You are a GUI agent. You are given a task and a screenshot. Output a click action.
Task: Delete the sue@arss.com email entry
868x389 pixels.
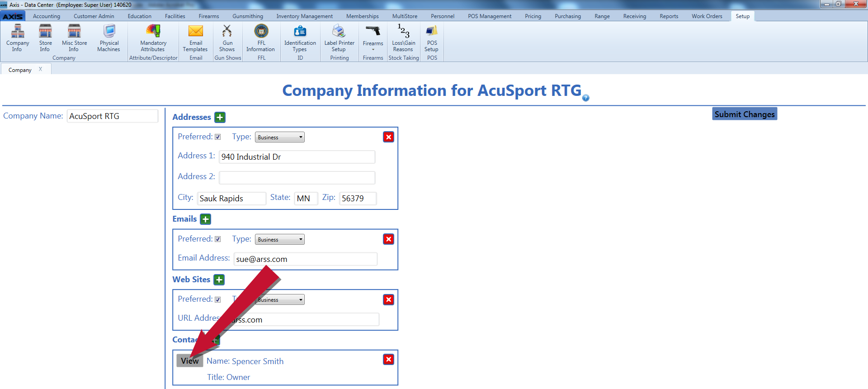[388, 239]
